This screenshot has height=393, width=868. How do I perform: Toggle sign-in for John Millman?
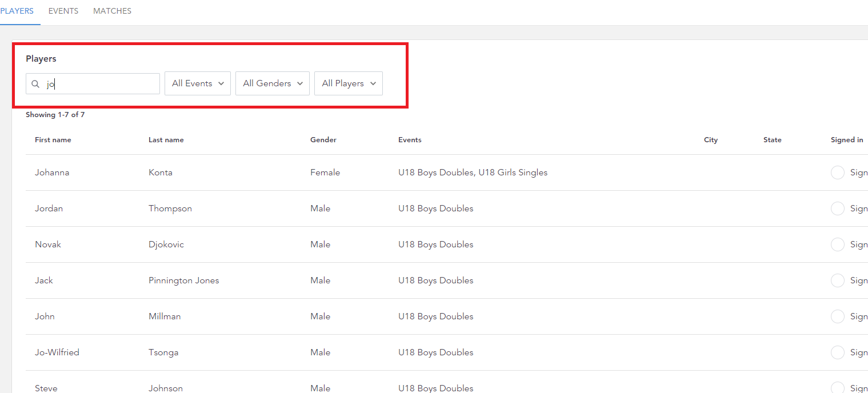click(x=838, y=316)
